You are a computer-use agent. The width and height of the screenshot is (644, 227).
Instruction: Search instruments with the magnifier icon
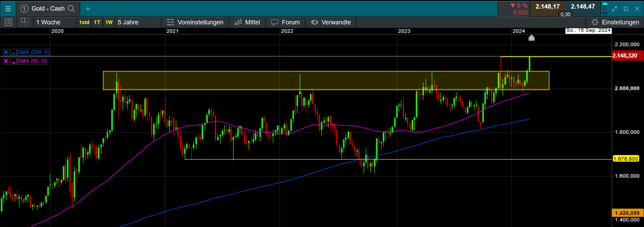(72, 9)
